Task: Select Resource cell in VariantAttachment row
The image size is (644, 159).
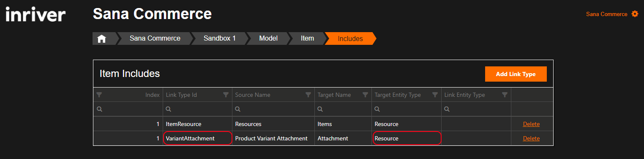Action: [x=407, y=138]
